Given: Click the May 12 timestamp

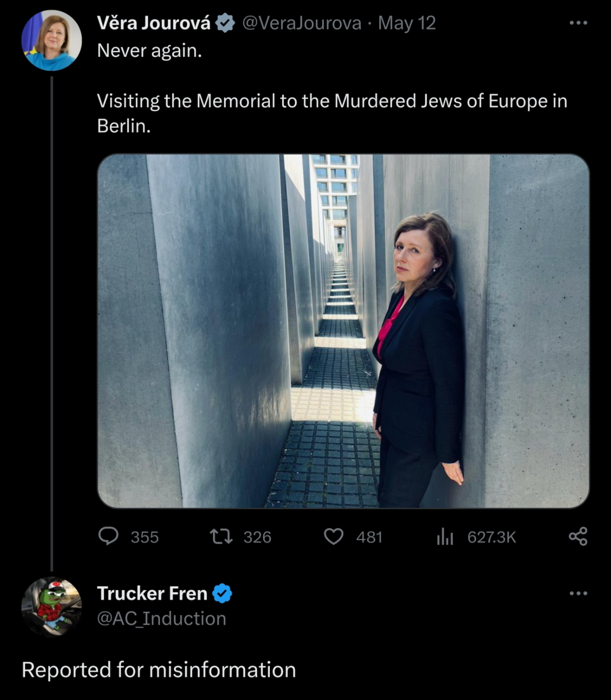Looking at the screenshot, I should pyautogui.click(x=407, y=23).
